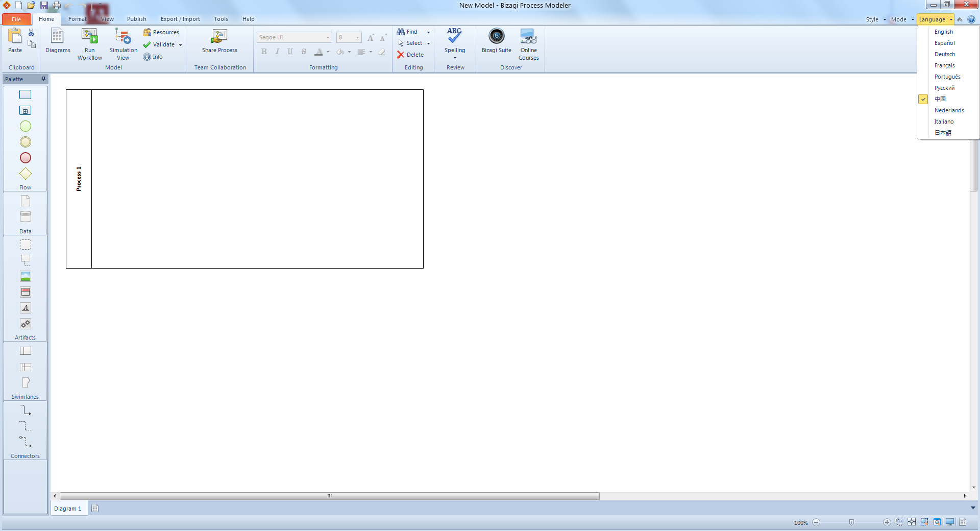Select the Annotation artifact shape
This screenshot has width=980, height=531.
[25, 260]
